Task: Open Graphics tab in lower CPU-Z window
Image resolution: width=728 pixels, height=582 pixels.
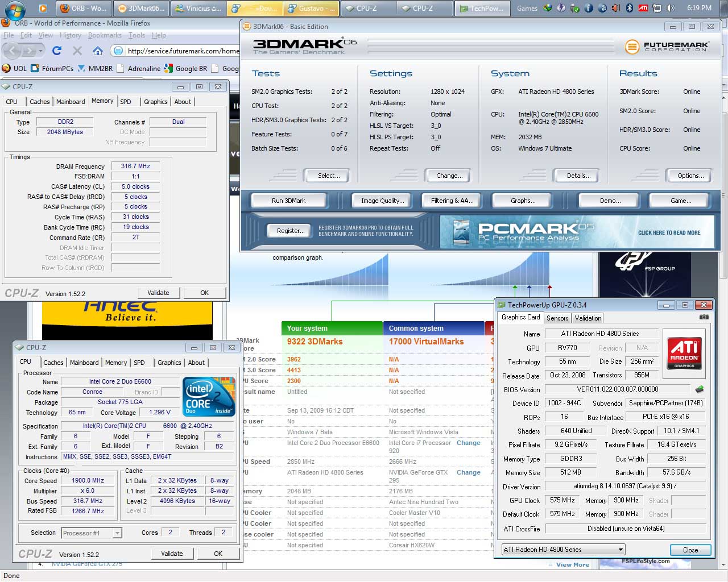Action: coord(169,363)
